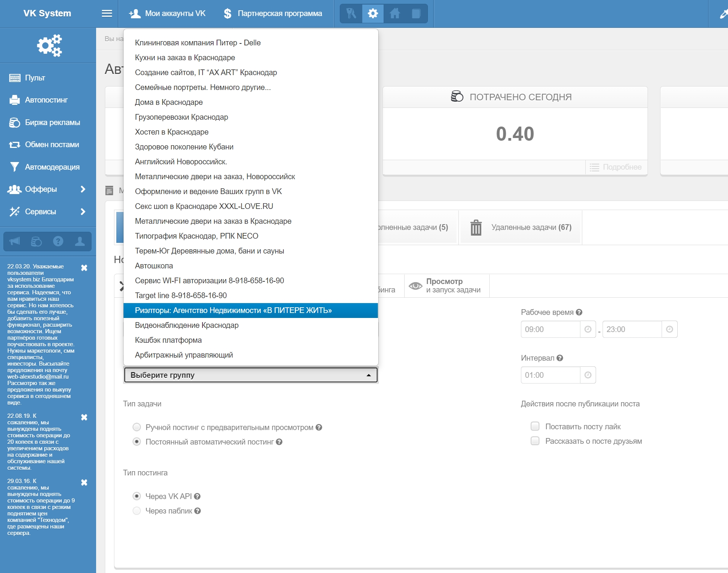Click the home icon in top toolbar
This screenshot has width=728, height=573.
[395, 14]
